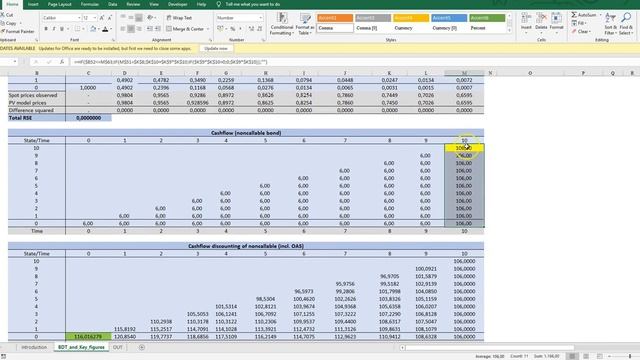Toggle italic formatting

coord(53,29)
